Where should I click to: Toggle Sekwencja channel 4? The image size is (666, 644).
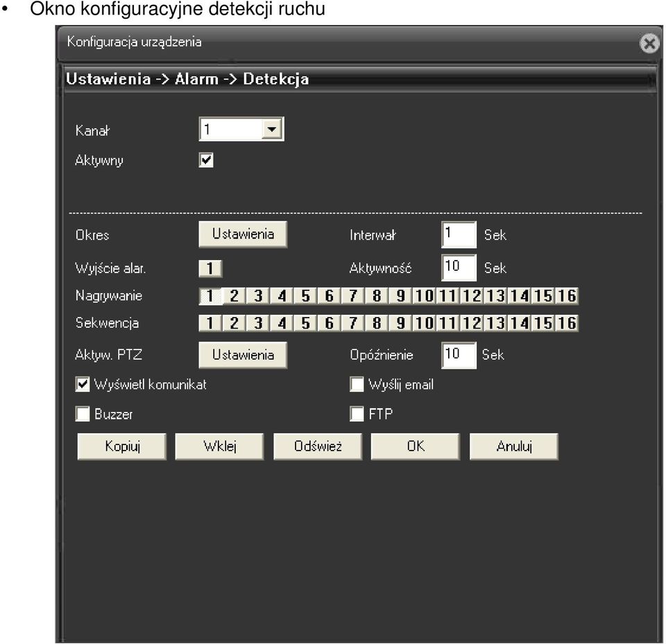pyautogui.click(x=282, y=323)
